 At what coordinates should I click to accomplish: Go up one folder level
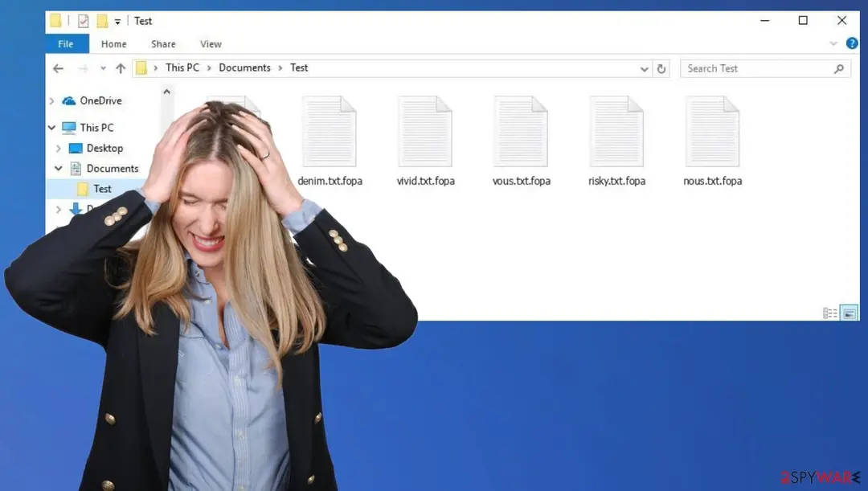point(121,68)
